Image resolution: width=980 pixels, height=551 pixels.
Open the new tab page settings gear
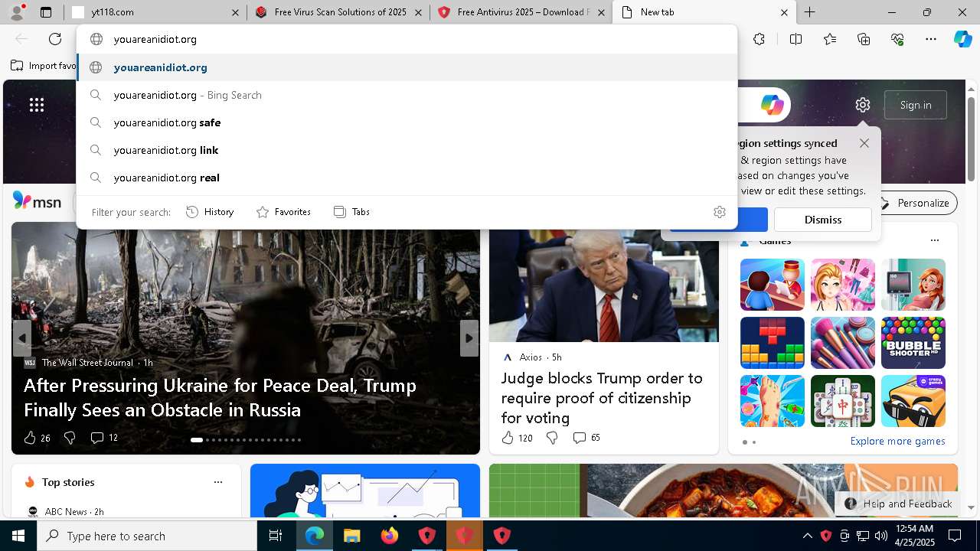point(863,105)
